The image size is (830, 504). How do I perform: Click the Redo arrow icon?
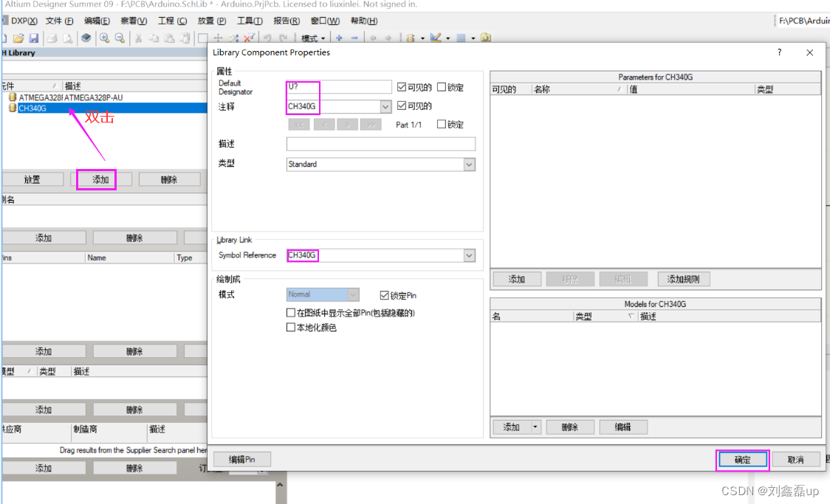[x=284, y=38]
